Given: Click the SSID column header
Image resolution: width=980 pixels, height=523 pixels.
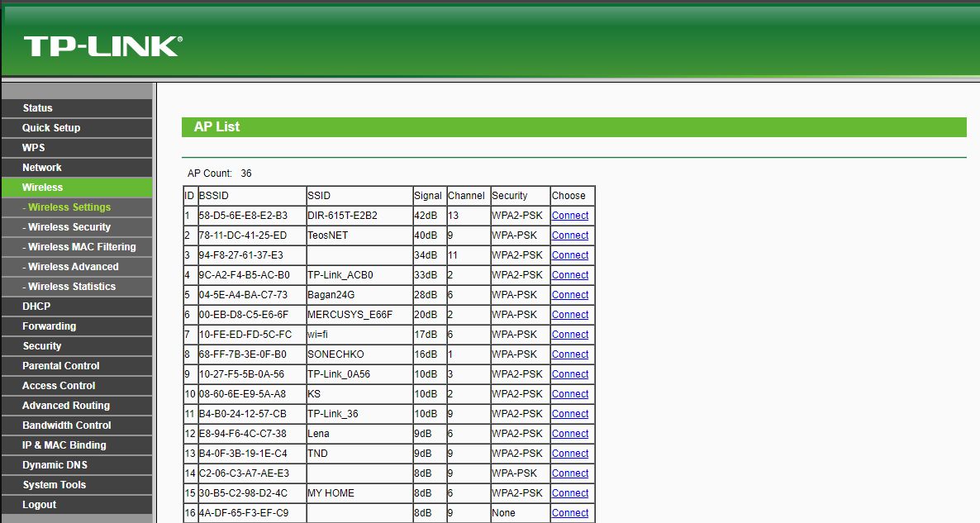Looking at the screenshot, I should click(x=359, y=196).
